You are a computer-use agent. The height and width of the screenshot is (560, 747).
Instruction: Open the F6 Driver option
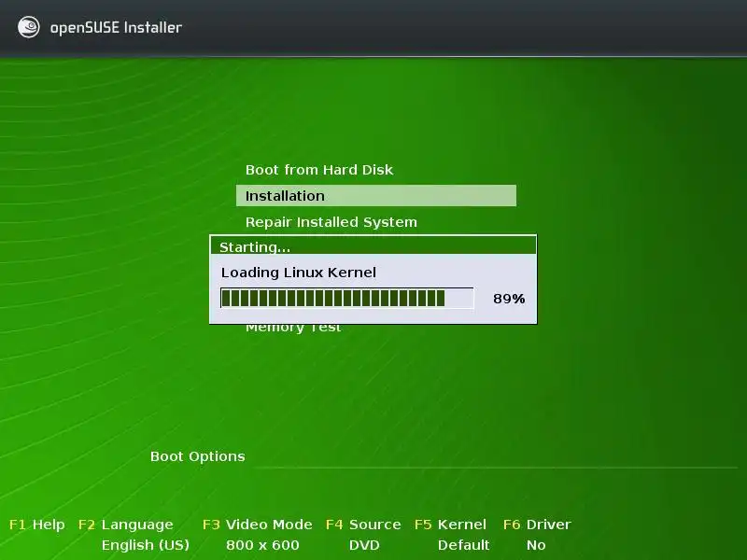pyautogui.click(x=537, y=525)
